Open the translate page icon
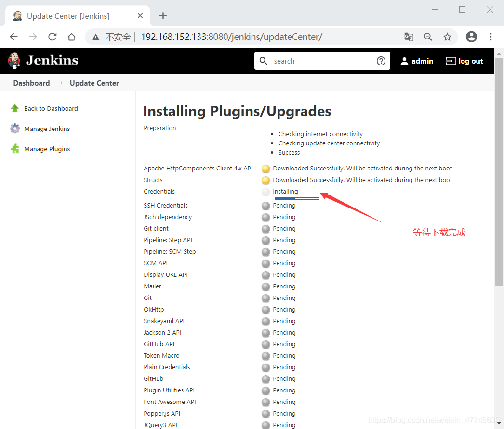The image size is (504, 429). click(409, 37)
